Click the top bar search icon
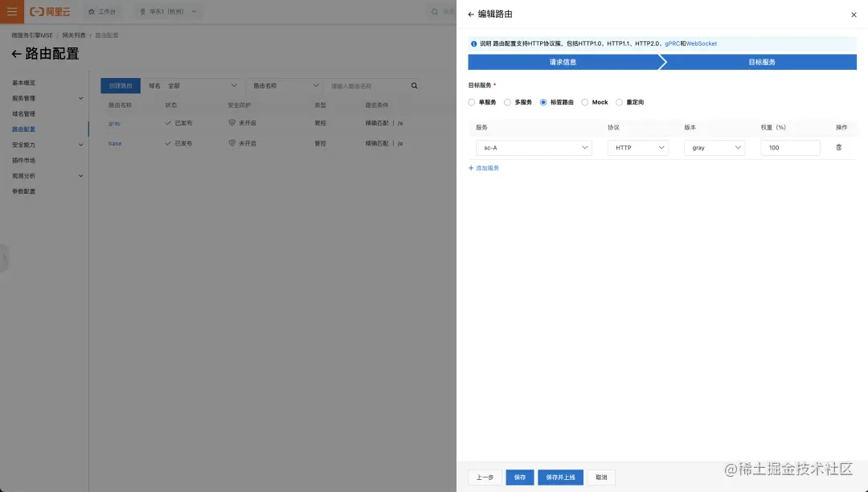The width and height of the screenshot is (868, 492). point(435,11)
